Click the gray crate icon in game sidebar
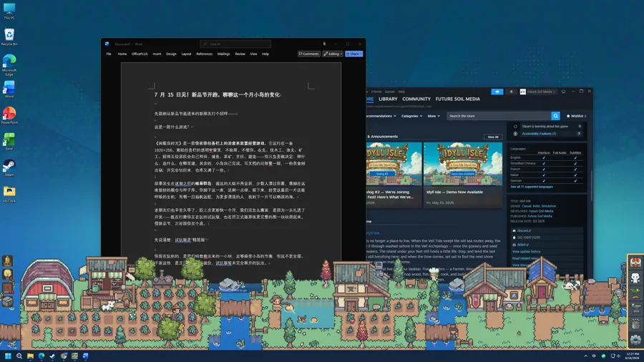The height and width of the screenshot is (362, 644). (x=7, y=301)
